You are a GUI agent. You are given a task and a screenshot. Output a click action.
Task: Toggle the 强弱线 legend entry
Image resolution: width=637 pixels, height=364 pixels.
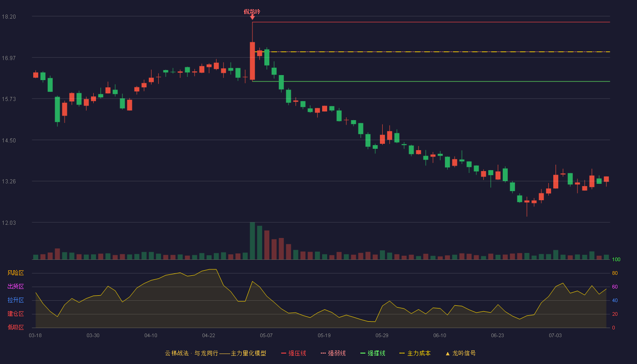pyautogui.click(x=333, y=353)
